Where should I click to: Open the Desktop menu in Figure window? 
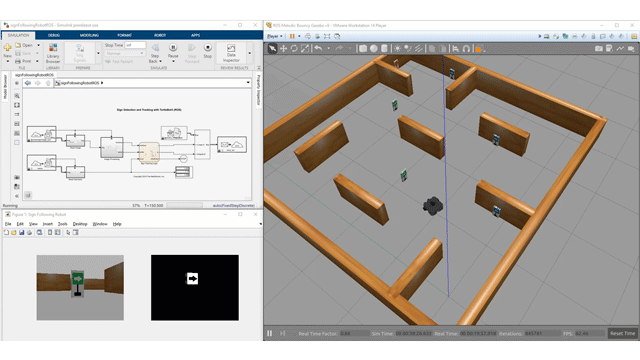point(80,224)
